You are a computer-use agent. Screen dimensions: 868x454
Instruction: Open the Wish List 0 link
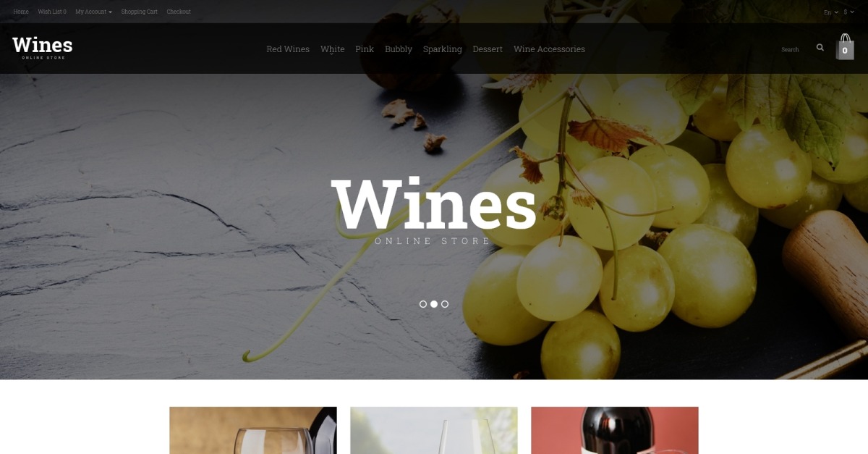(x=52, y=12)
